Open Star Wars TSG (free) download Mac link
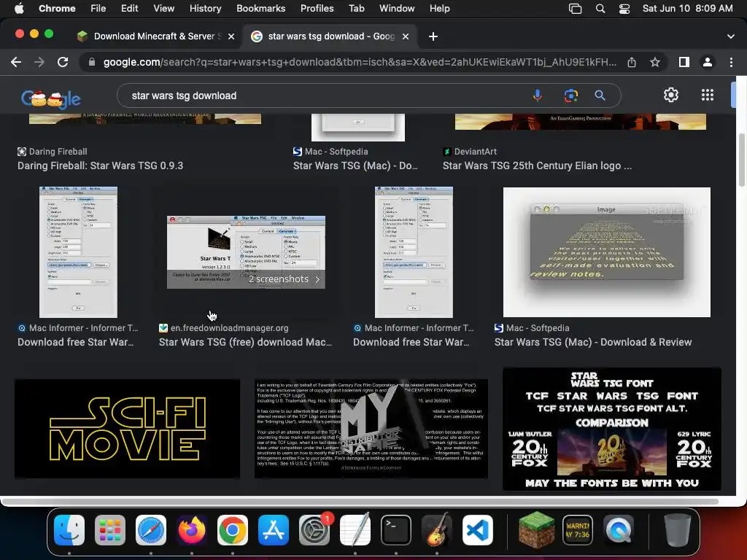This screenshot has height=560, width=747. [245, 342]
